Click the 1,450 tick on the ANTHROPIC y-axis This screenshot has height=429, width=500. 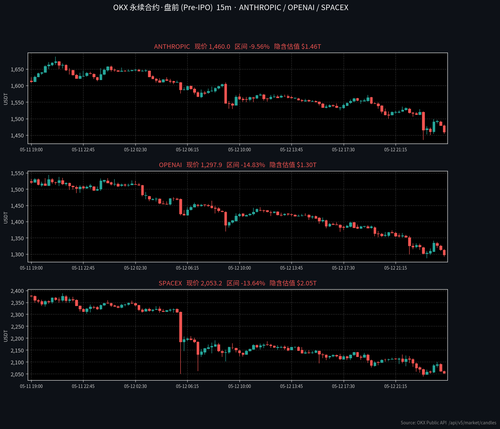pos(17,136)
